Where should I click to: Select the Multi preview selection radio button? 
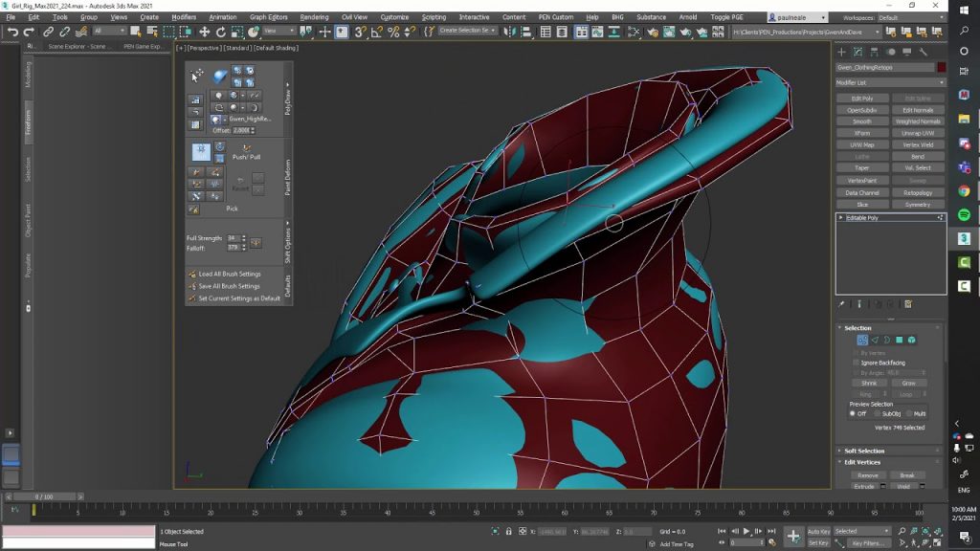click(910, 412)
